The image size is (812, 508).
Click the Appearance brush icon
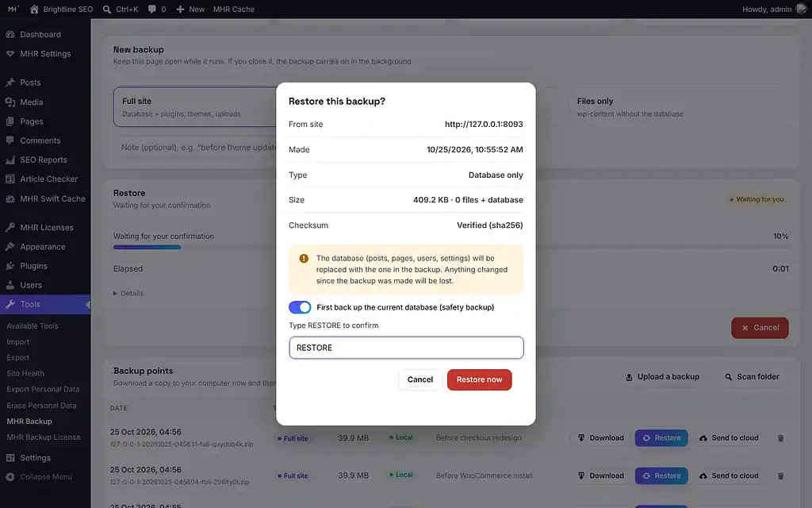pos(10,247)
